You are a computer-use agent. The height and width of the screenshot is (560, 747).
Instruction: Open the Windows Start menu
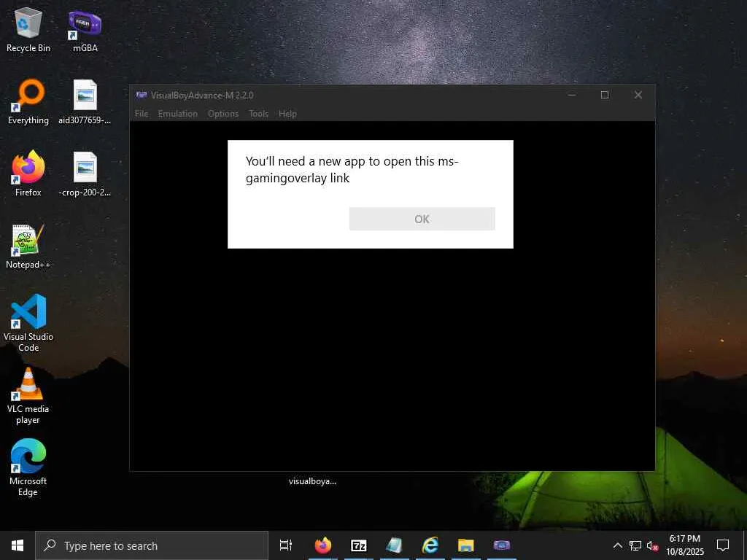(x=18, y=545)
